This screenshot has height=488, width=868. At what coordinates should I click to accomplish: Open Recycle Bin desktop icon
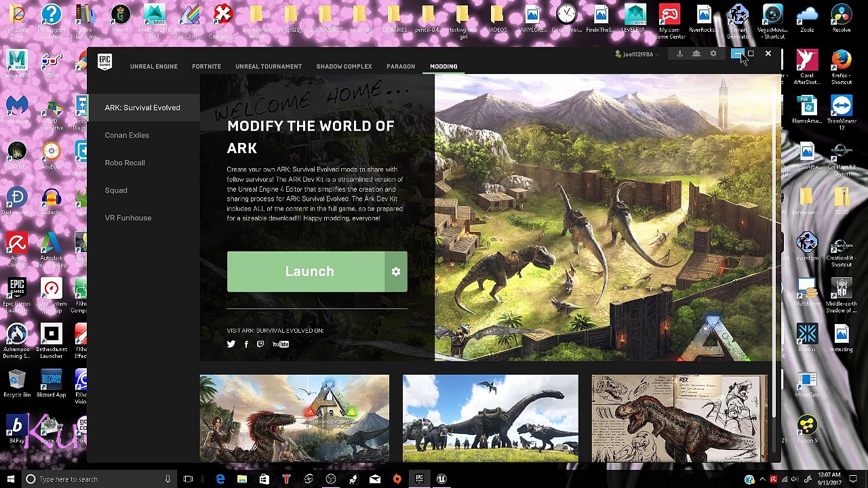tap(17, 384)
